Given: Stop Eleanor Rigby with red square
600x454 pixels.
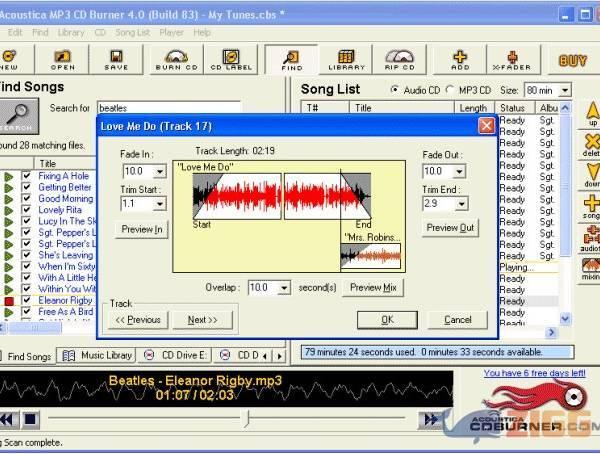Looking at the screenshot, I should (x=9, y=301).
